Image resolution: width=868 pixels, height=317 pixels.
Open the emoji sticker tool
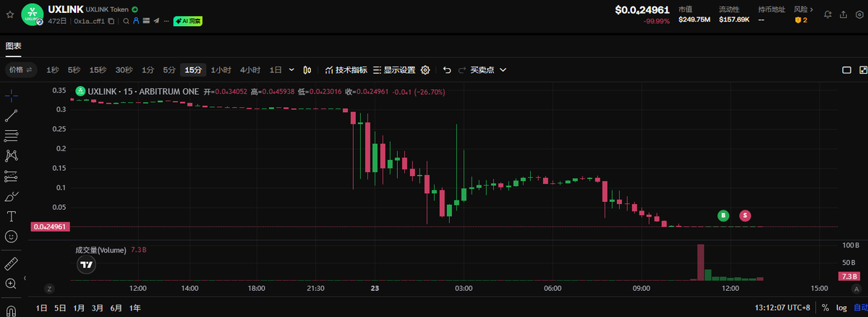tap(11, 236)
